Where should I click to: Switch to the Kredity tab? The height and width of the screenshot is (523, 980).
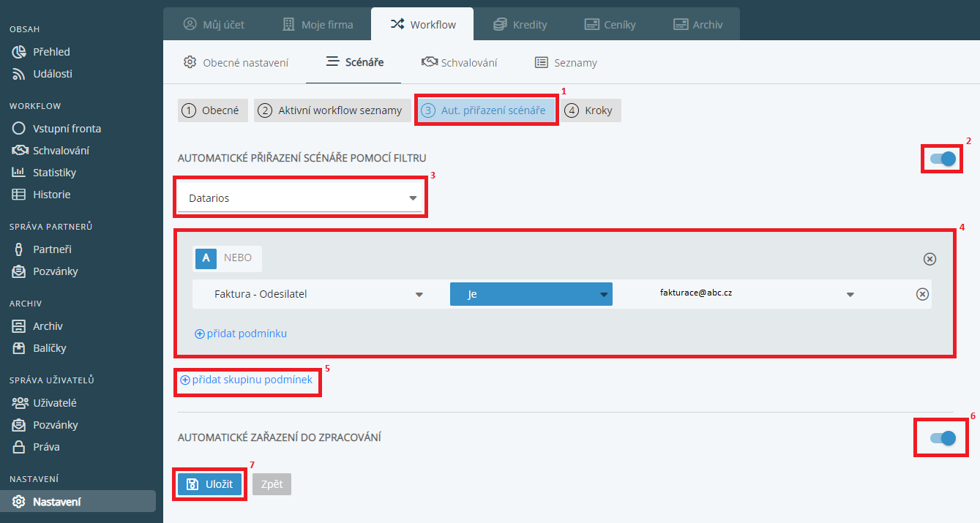[520, 24]
